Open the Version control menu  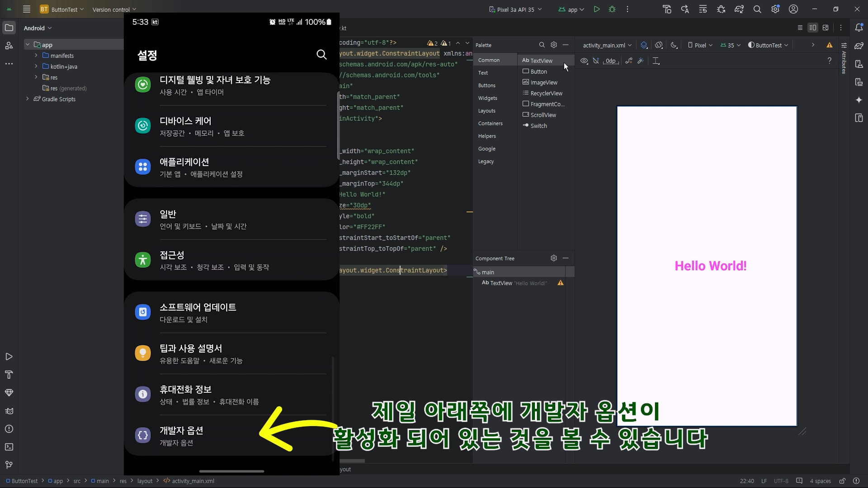pyautogui.click(x=114, y=9)
